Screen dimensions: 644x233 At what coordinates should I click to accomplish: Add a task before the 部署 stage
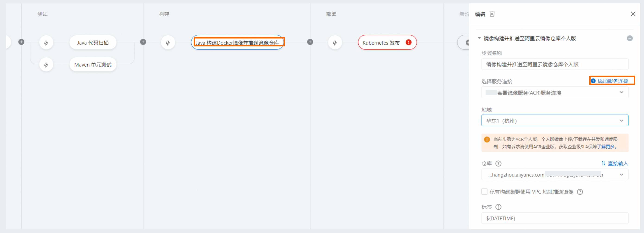click(310, 42)
